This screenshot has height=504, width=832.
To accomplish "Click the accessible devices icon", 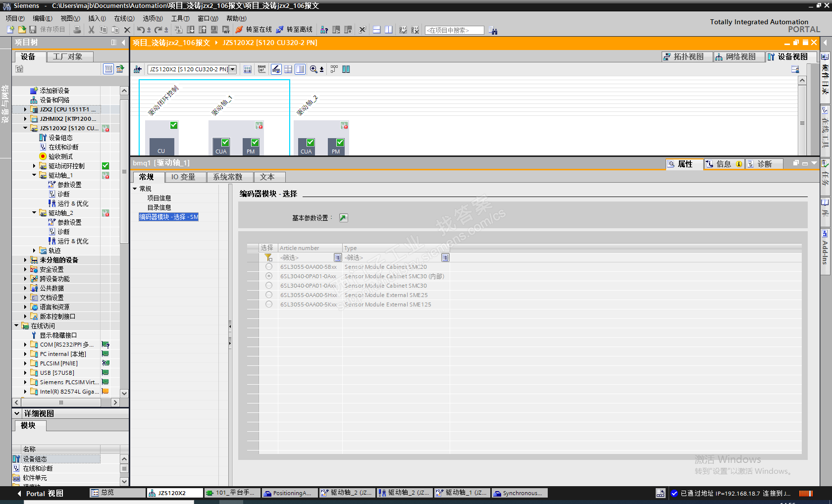I will coord(324,30).
